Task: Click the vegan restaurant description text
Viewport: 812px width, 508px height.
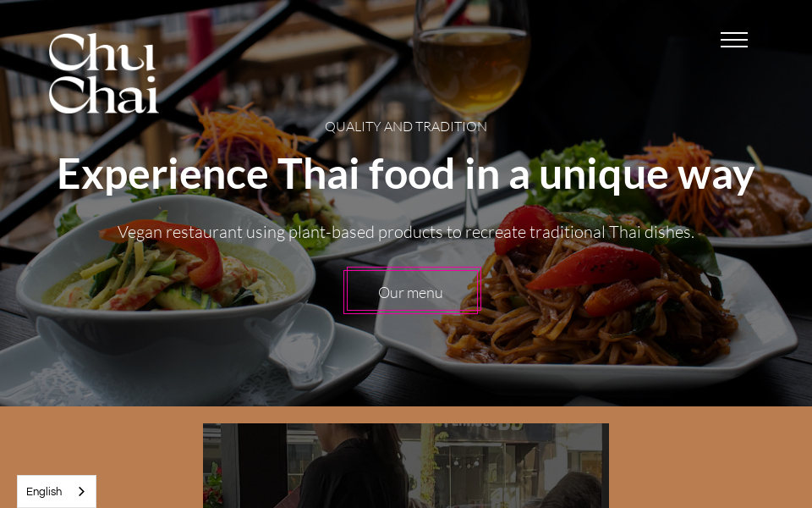Action: coord(405,232)
